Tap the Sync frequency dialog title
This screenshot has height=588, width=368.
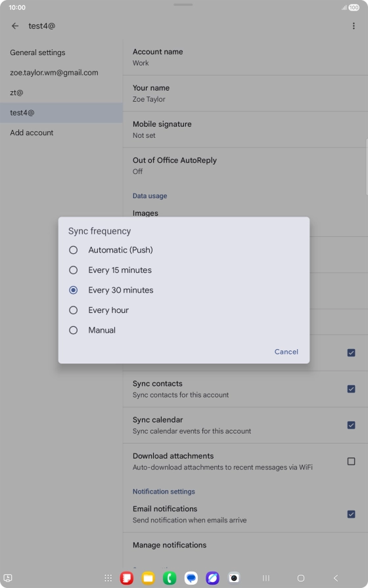click(99, 231)
